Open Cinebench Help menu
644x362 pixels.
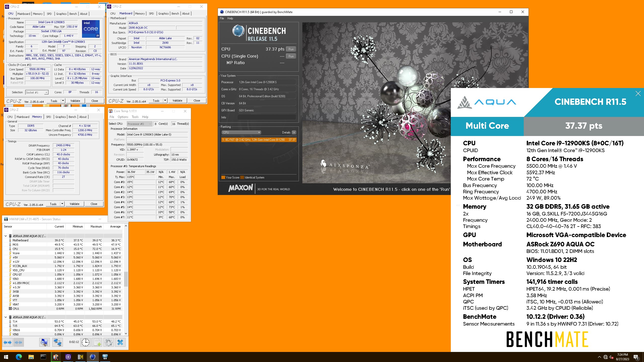tap(230, 18)
